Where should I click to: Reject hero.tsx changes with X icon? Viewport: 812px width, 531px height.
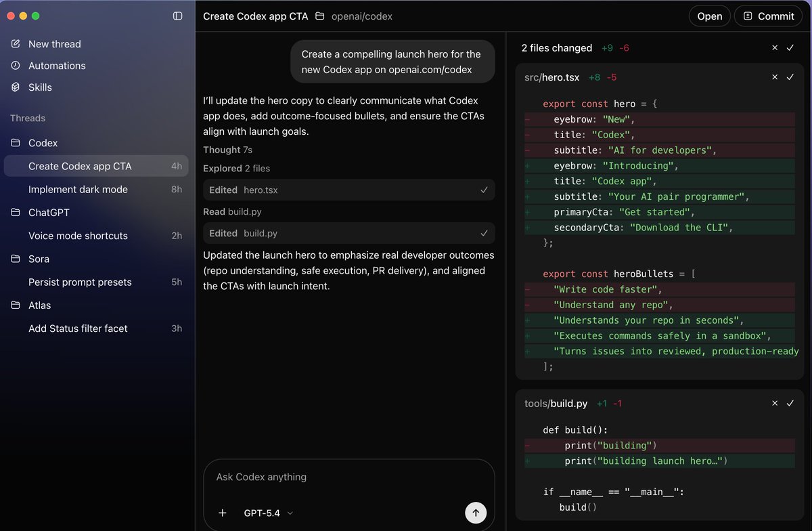775,77
